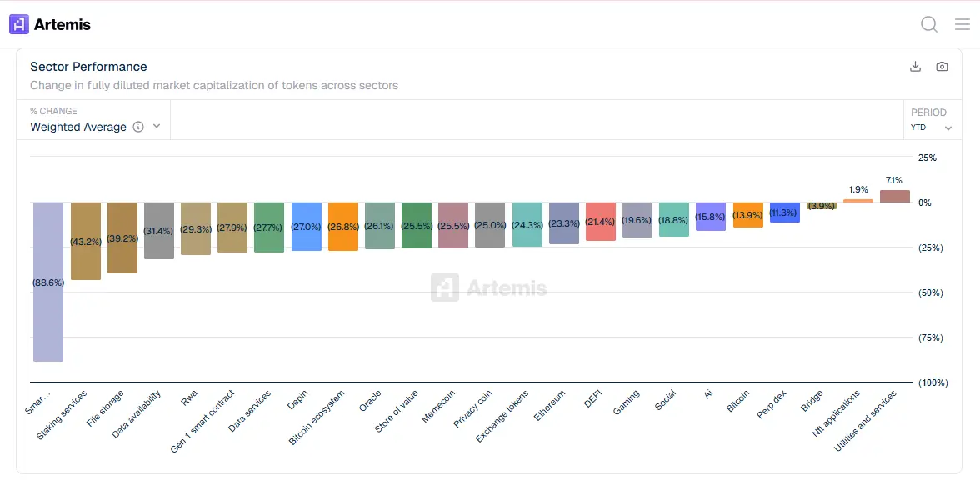Image resolution: width=980 pixels, height=481 pixels.
Task: Click the Artemis wordmark in the header
Action: tap(62, 24)
